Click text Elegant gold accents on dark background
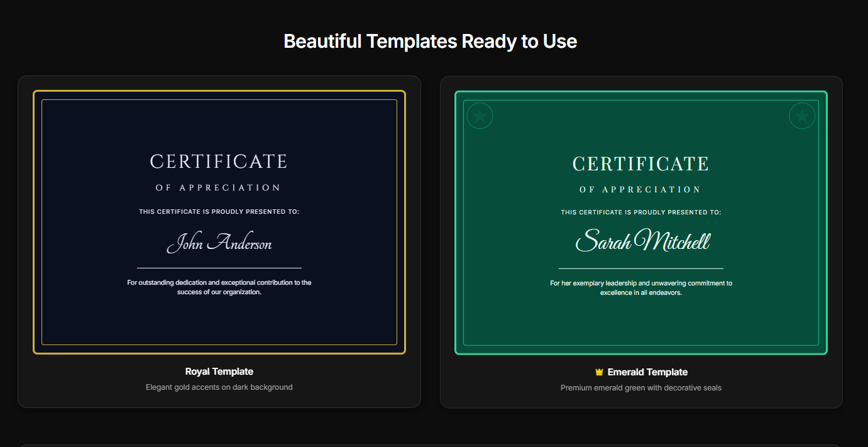868x447 pixels. [219, 387]
